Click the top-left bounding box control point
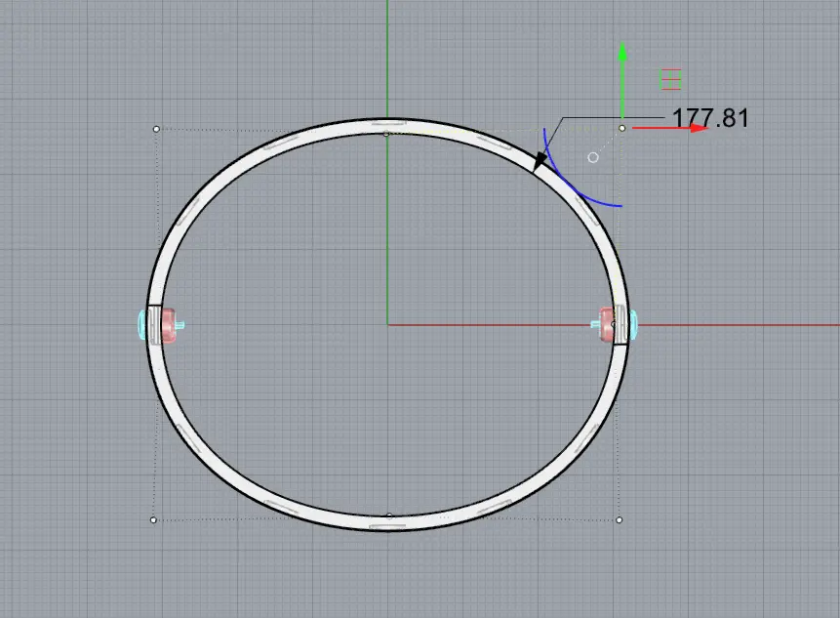The height and width of the screenshot is (618, 840). point(156,129)
